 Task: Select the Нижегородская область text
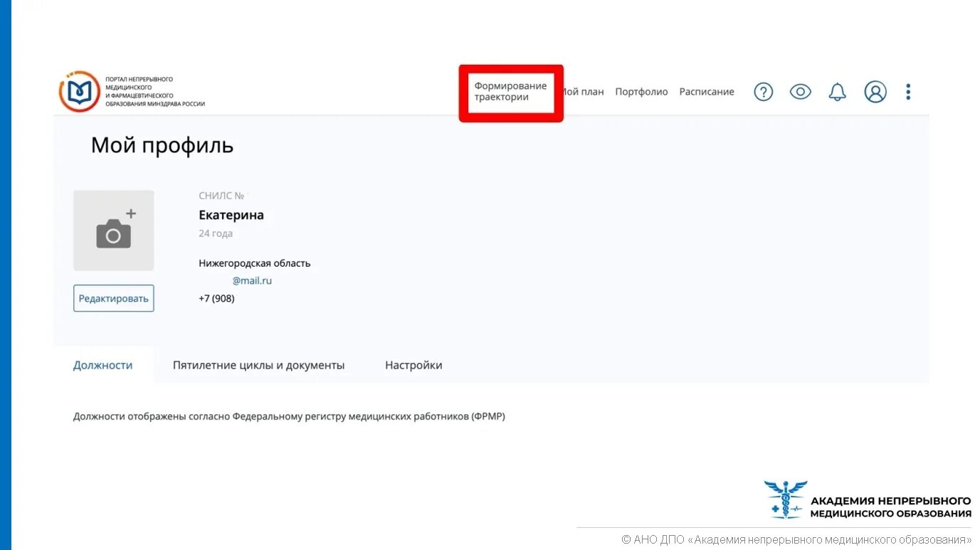(x=255, y=263)
